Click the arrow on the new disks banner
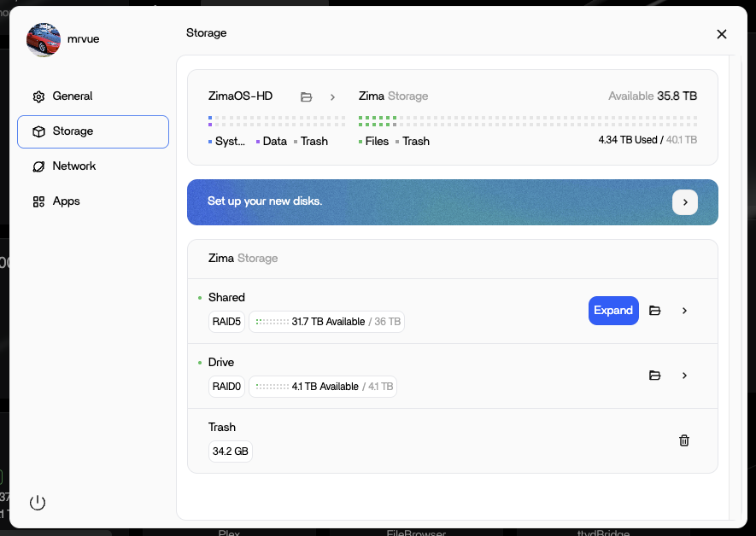 [x=684, y=202]
